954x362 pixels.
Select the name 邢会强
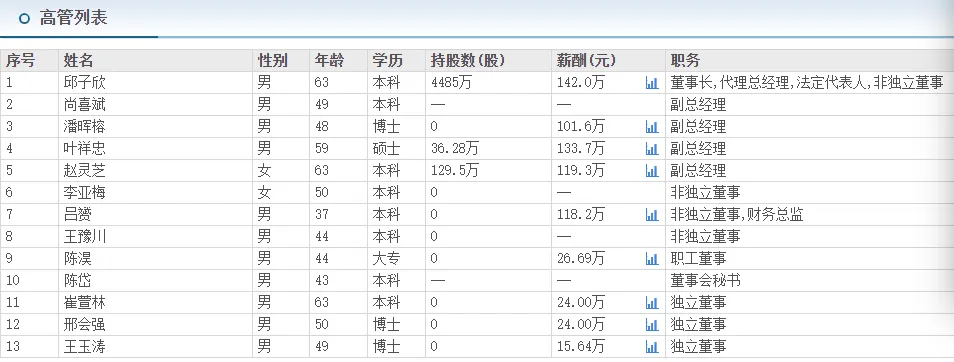(85, 324)
